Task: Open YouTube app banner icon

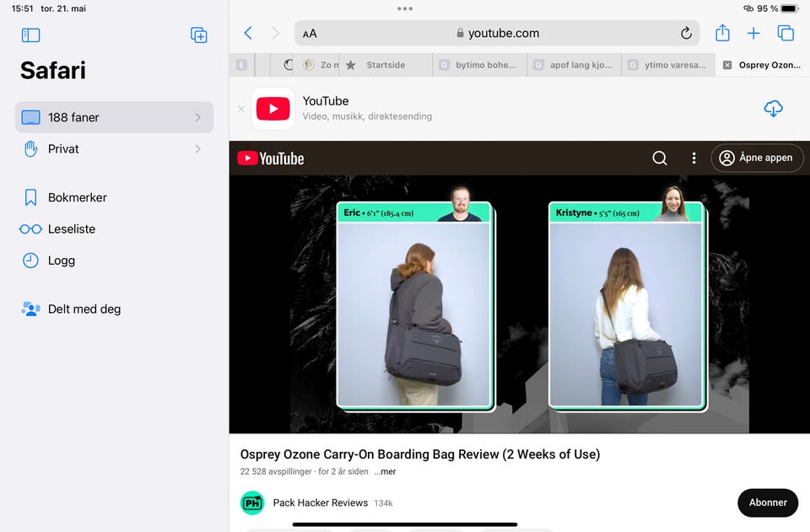Action: pyautogui.click(x=273, y=109)
